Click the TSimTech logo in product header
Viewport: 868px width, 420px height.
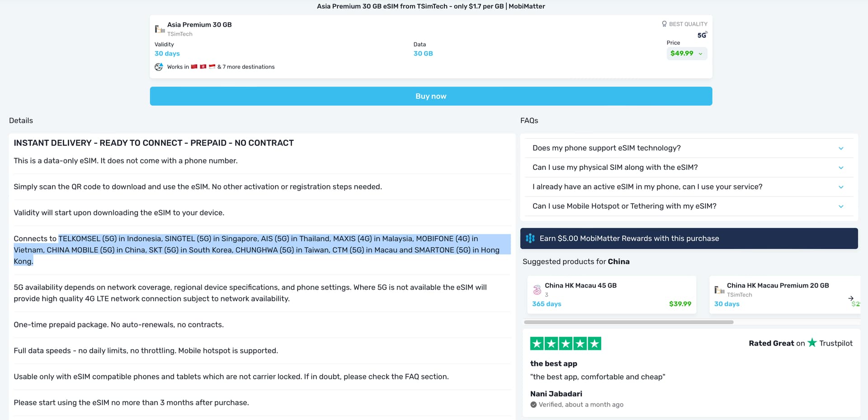click(160, 29)
